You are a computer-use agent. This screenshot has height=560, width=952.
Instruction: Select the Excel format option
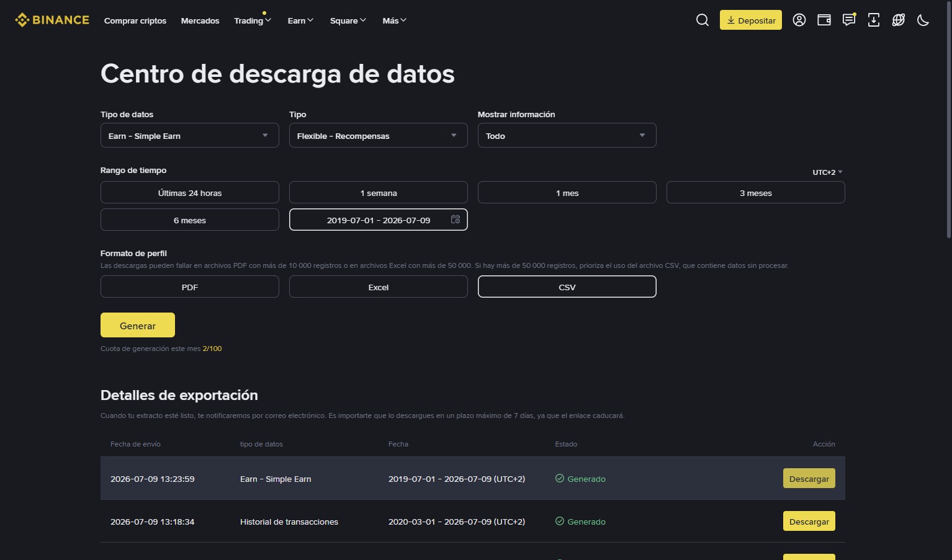[379, 287]
